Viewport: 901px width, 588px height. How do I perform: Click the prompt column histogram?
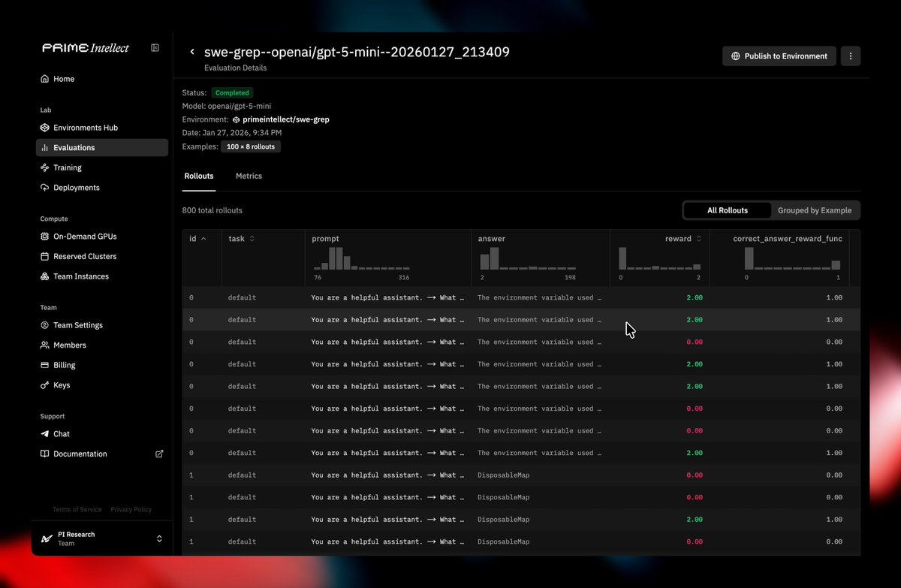pos(361,259)
